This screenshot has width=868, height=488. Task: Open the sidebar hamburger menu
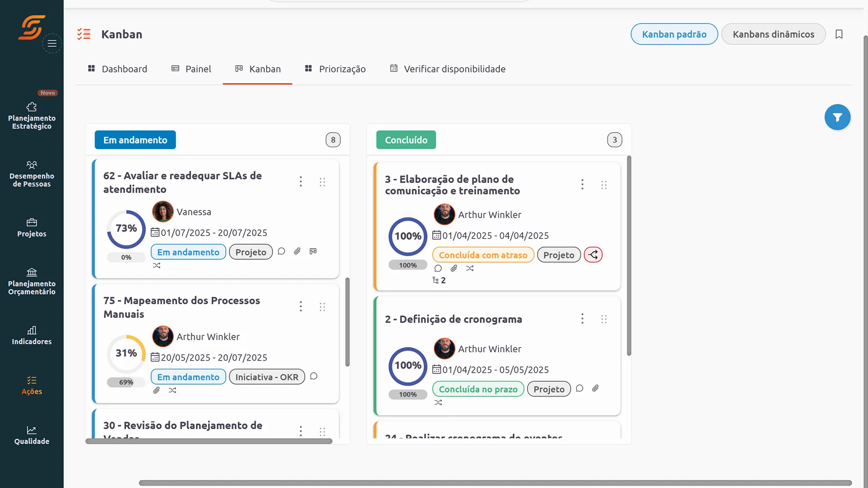point(52,43)
